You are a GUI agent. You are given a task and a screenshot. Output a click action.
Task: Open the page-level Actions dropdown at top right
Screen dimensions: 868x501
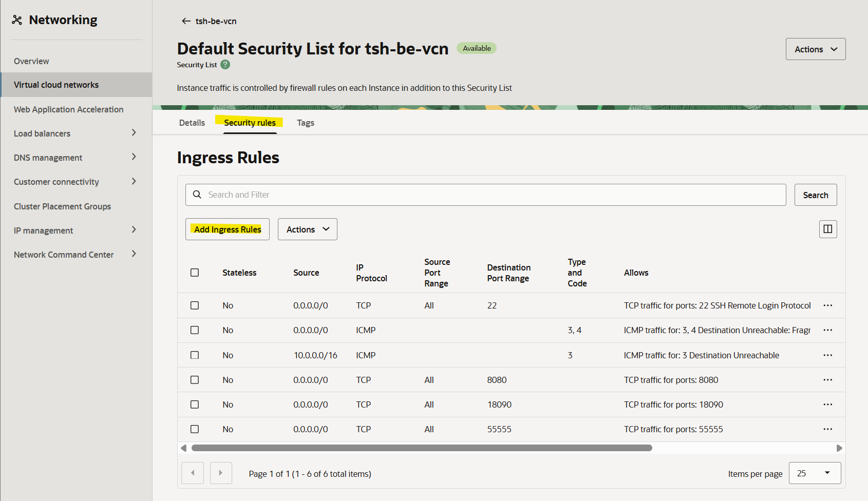(815, 49)
